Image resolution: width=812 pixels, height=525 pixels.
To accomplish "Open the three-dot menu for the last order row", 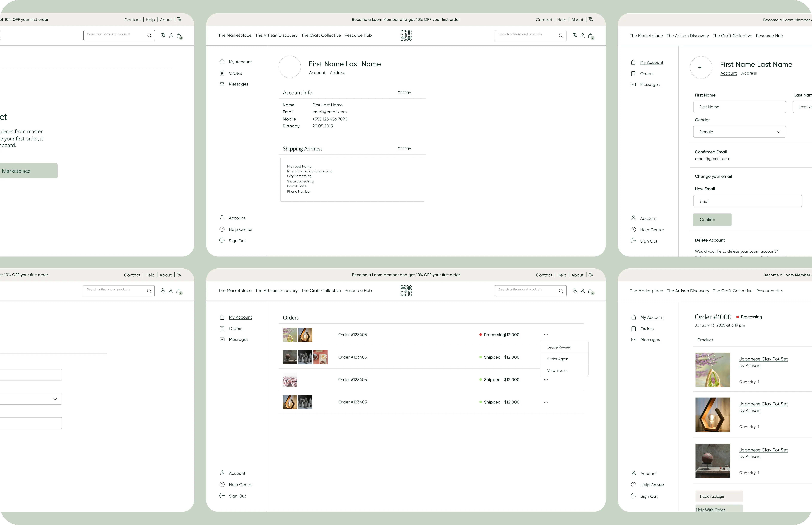I will [x=546, y=402].
